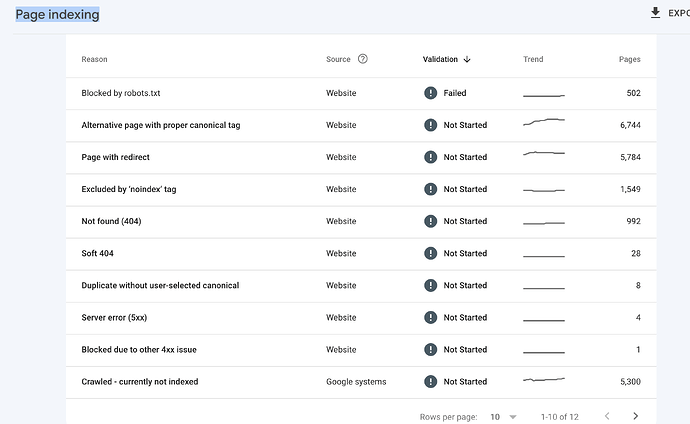Open Alternative page with proper canonical tag
The image size is (690, 424).
160,125
